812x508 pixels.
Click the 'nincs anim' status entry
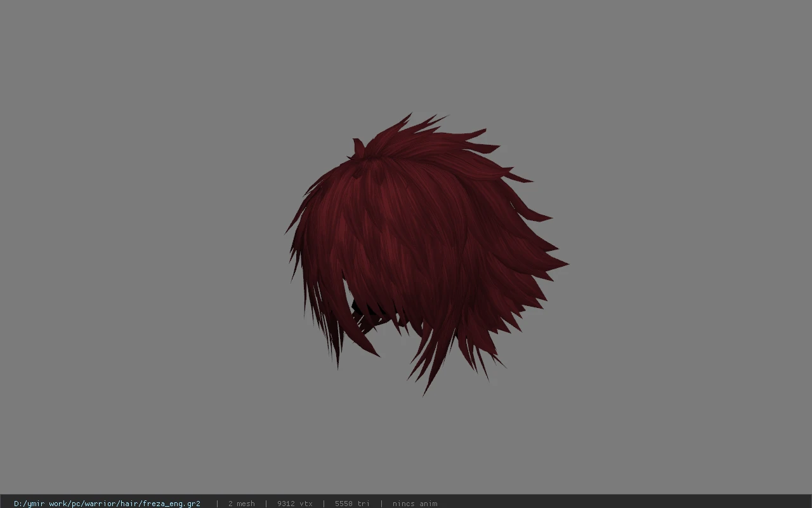[415, 504]
